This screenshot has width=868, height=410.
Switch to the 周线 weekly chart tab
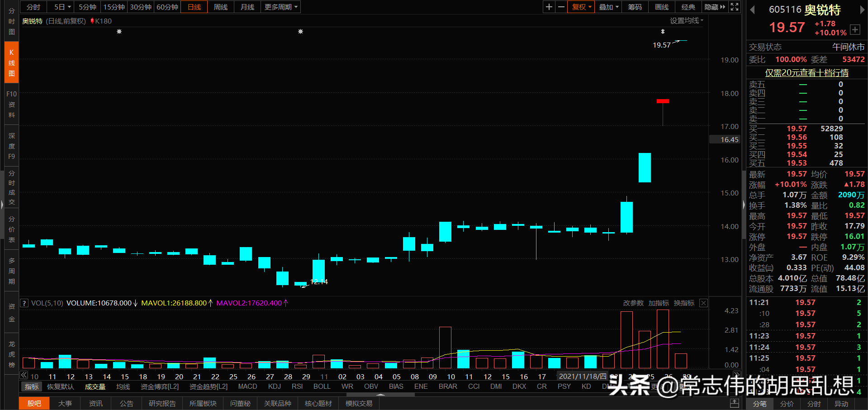(220, 7)
